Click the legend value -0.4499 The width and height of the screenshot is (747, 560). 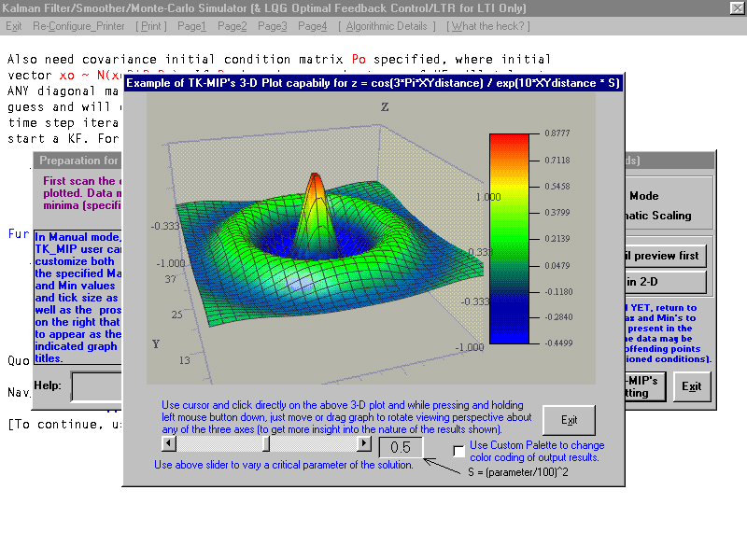[x=558, y=343]
